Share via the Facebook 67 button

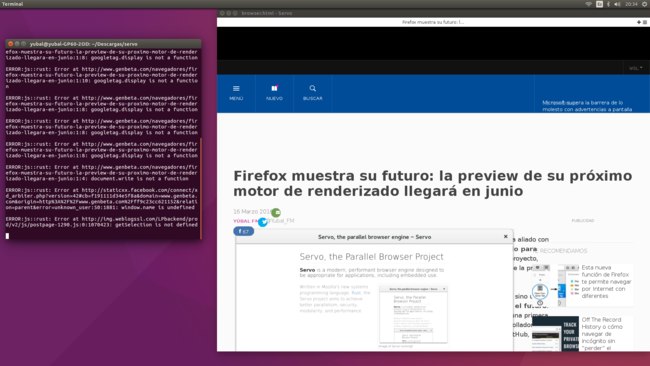click(244, 231)
